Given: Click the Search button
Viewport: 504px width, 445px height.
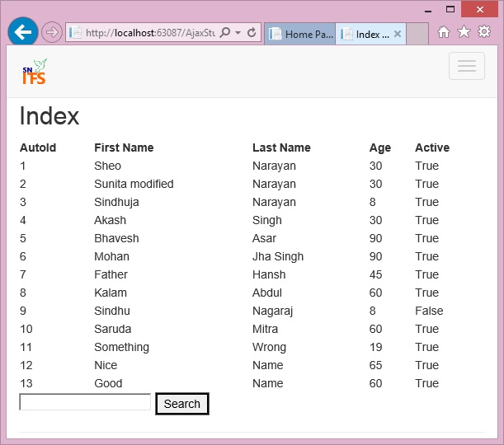Looking at the screenshot, I should 182,404.
